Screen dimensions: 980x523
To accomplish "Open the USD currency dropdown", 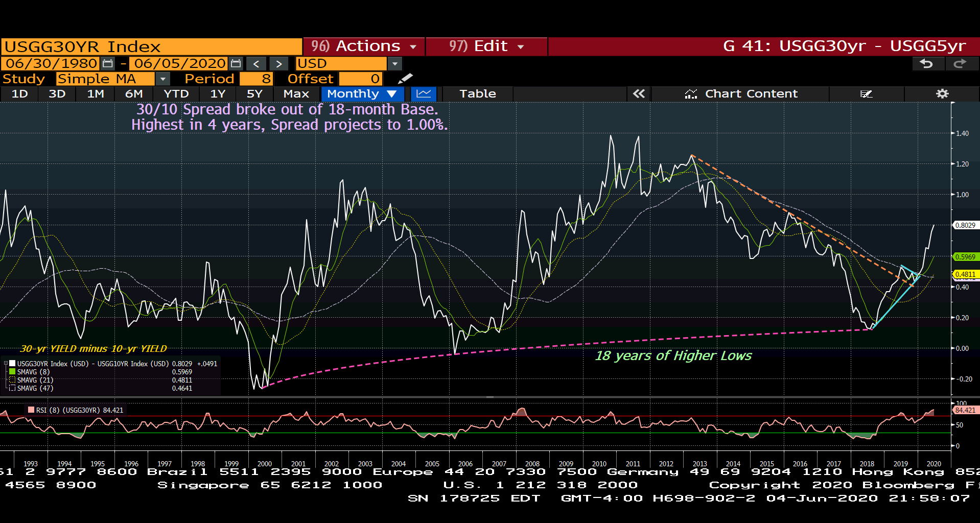I will [395, 63].
